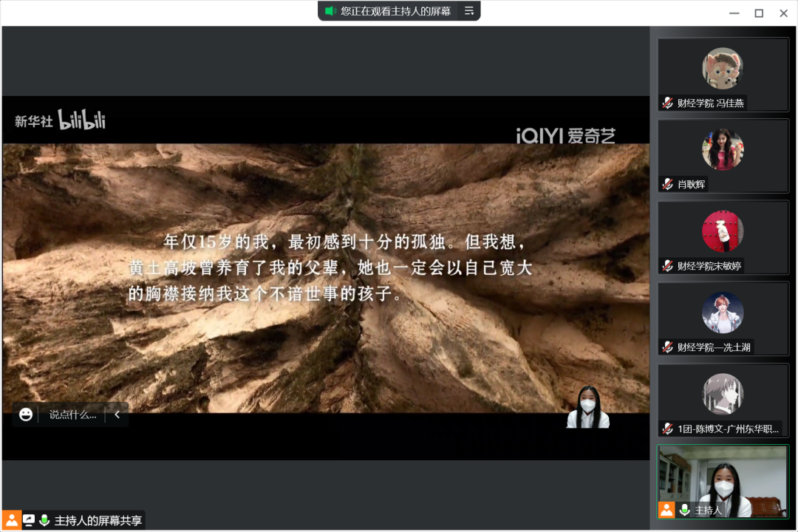798x532 pixels.
Task: Click the name label 肖耿辉
Action: pyautogui.click(x=691, y=184)
